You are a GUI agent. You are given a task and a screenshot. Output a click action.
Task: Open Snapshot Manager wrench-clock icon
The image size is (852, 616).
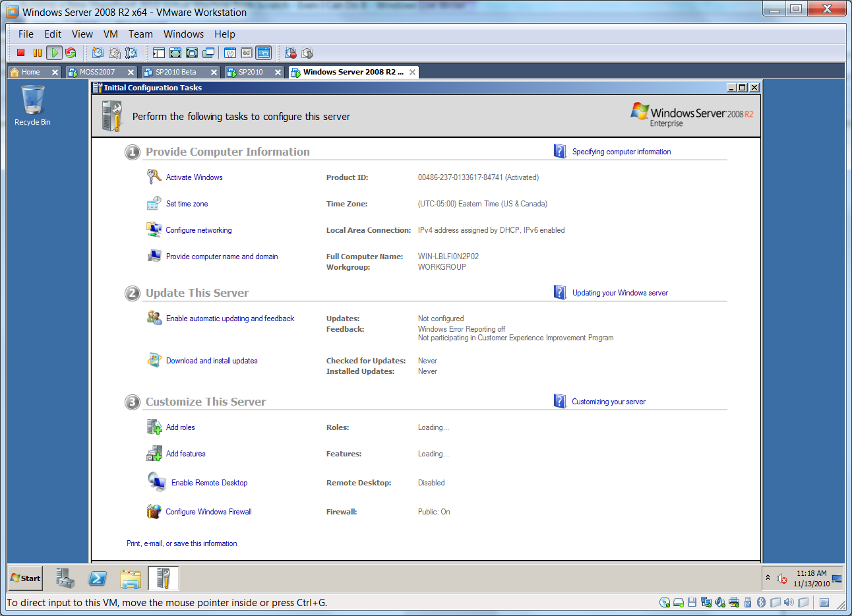tap(131, 53)
